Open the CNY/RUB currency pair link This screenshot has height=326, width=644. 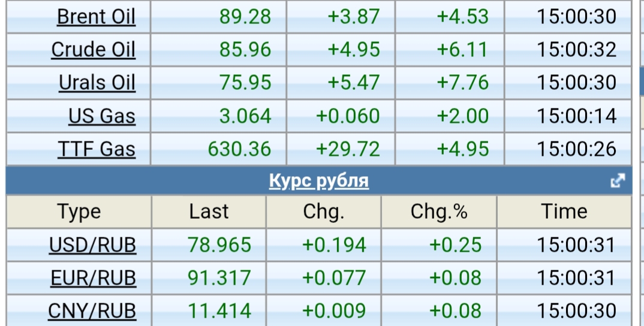[92, 311]
